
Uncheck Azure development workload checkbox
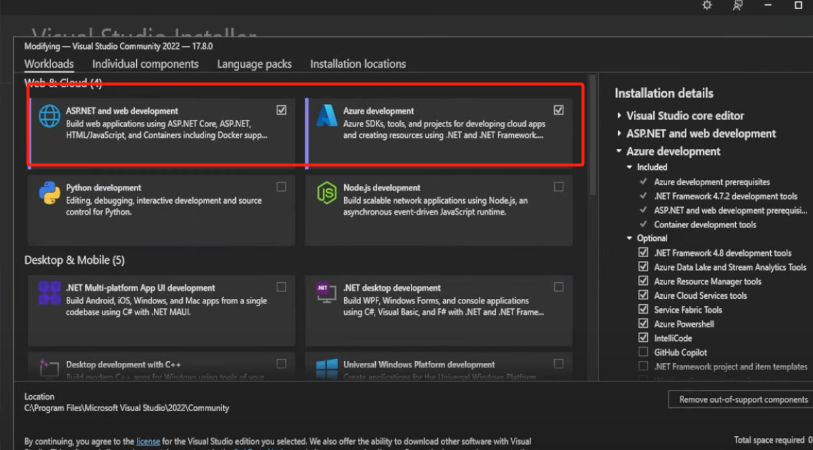coord(558,110)
